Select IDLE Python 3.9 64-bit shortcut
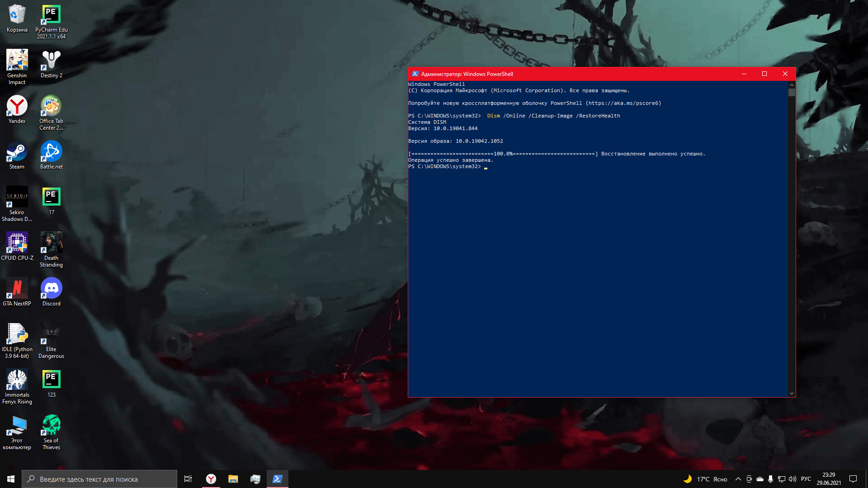 click(17, 341)
